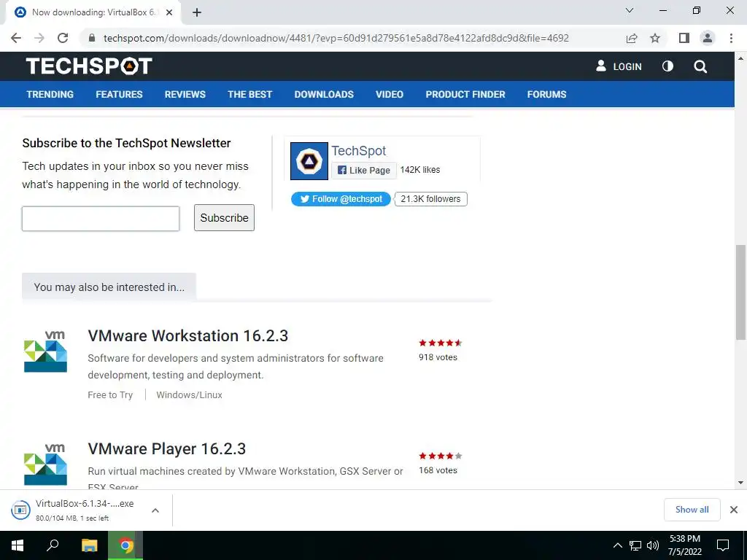The height and width of the screenshot is (560, 747).
Task: Open the Chrome profile avatar icon
Action: pyautogui.click(x=708, y=38)
